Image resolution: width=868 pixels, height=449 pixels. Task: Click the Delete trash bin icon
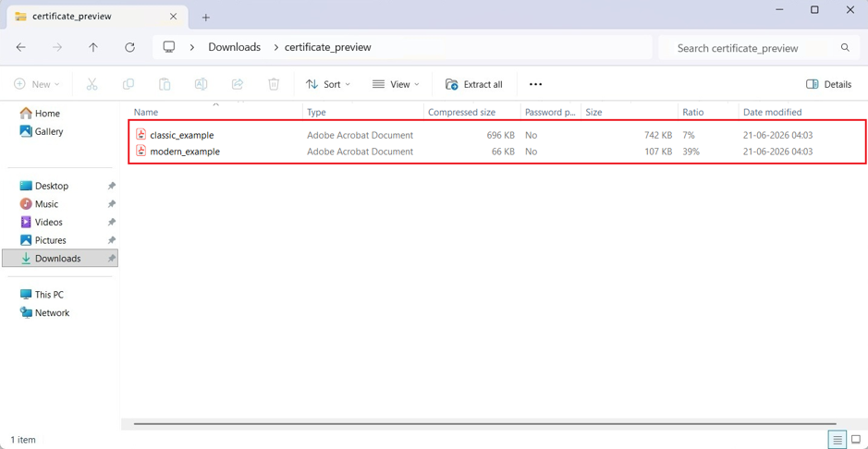coord(274,84)
